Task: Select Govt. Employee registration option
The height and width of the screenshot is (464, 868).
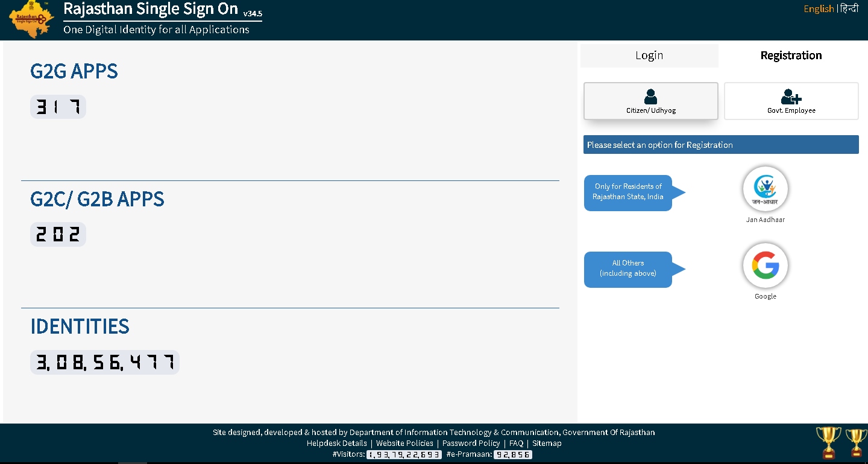Action: [791, 101]
